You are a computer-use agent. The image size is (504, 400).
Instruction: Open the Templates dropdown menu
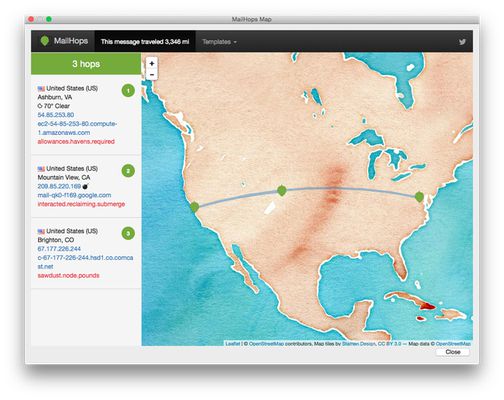pyautogui.click(x=219, y=42)
